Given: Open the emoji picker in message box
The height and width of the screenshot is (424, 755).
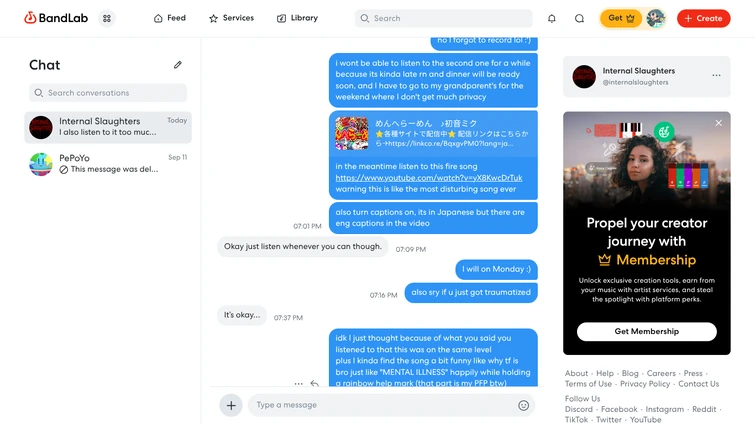Looking at the screenshot, I should coord(523,405).
